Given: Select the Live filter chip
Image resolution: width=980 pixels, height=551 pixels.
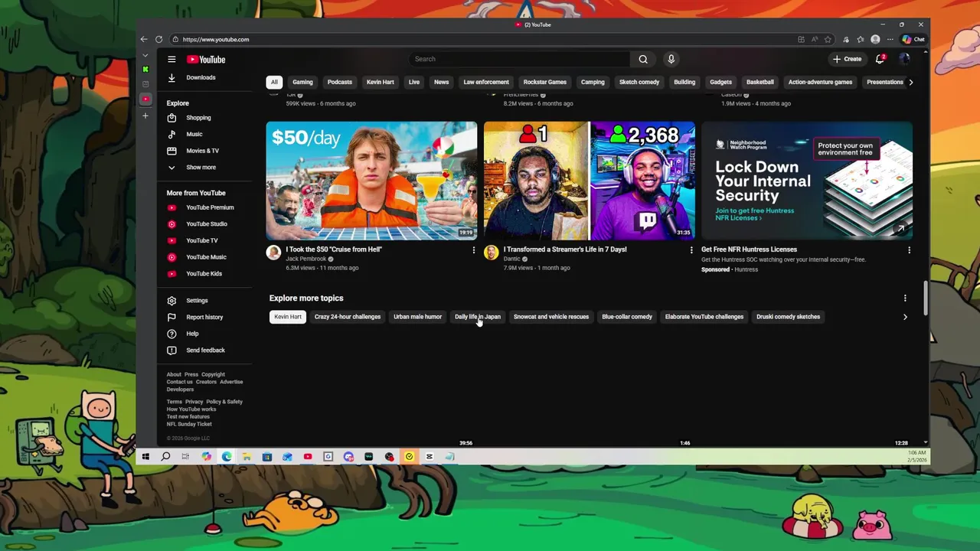Looking at the screenshot, I should 414,82.
